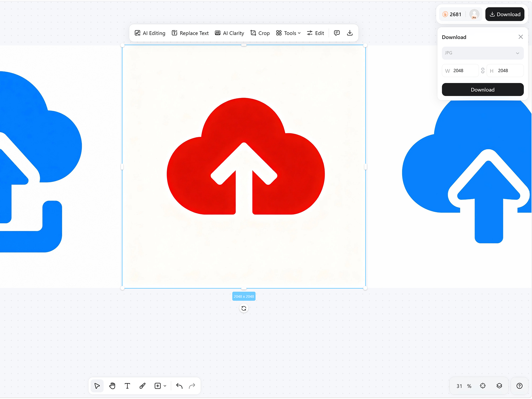Open the Edit adjustments option
Viewport: 532px width, 399px height.
(x=316, y=33)
